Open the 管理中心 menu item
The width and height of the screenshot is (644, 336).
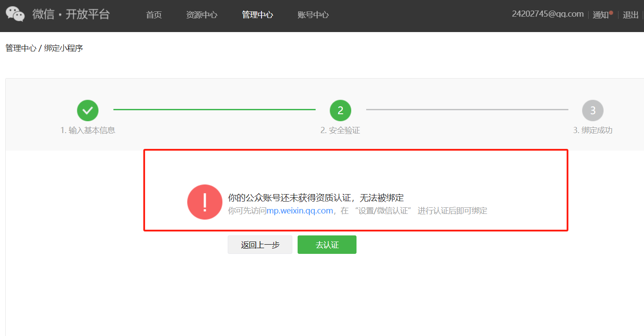coord(258,15)
